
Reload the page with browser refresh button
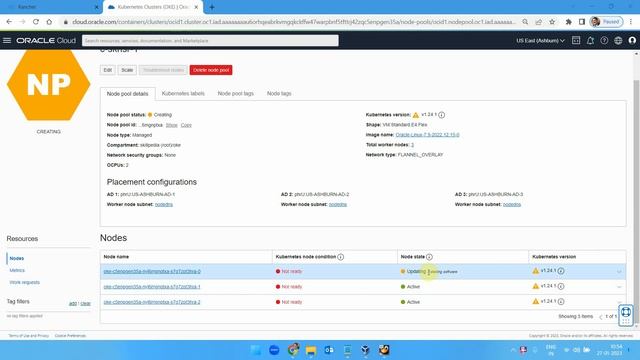[36, 22]
